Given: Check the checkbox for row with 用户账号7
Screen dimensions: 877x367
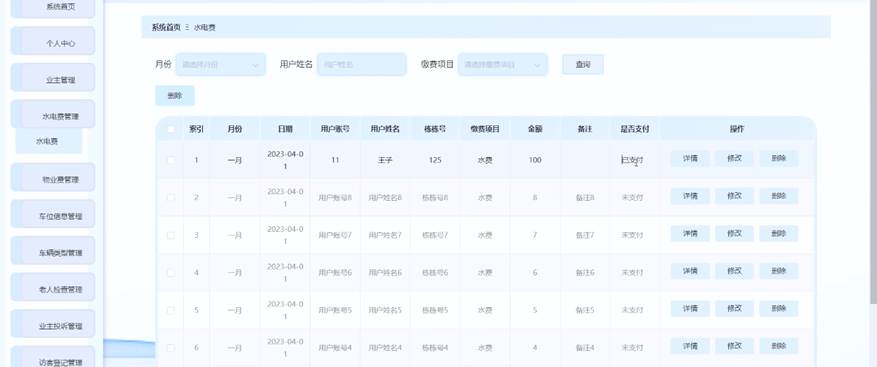Looking at the screenshot, I should (x=171, y=235).
